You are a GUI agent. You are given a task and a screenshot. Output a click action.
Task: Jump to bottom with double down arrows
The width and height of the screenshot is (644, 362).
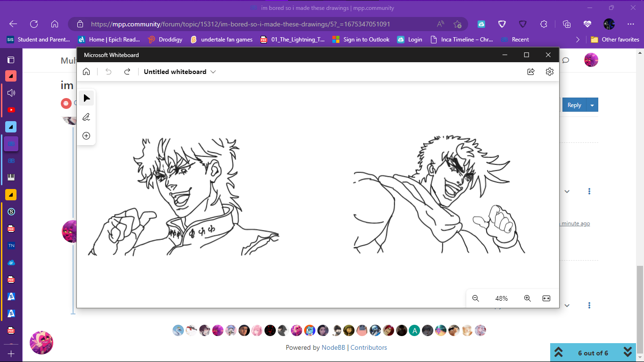coord(627,353)
